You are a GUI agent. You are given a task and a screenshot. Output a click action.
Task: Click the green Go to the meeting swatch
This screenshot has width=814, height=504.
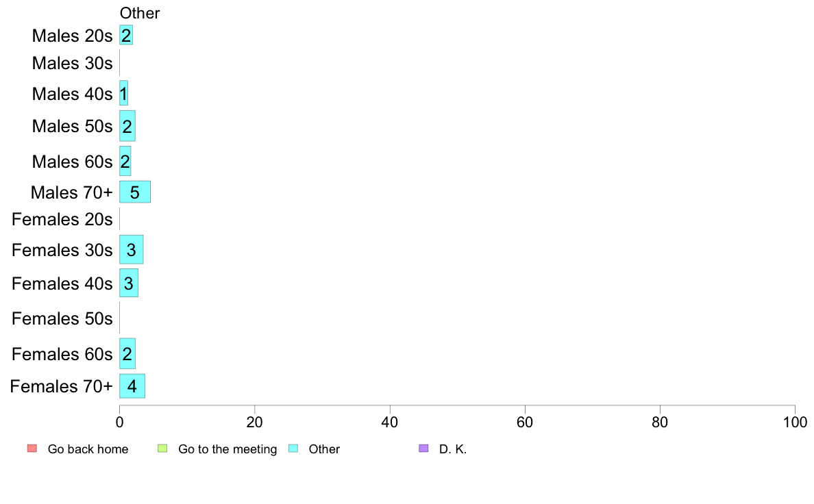[162, 449]
